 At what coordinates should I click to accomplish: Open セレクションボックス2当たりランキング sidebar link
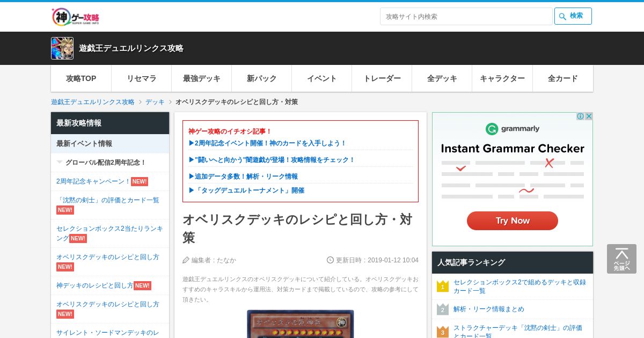pyautogui.click(x=109, y=233)
